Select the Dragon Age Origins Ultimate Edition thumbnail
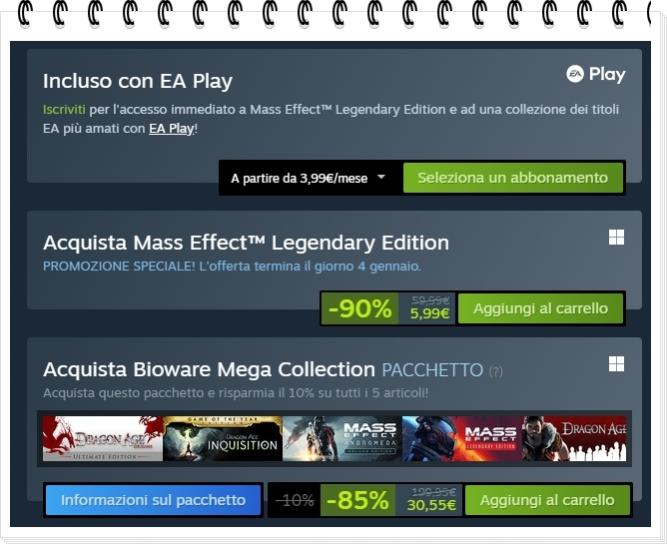The height and width of the screenshot is (544, 667). (x=103, y=439)
